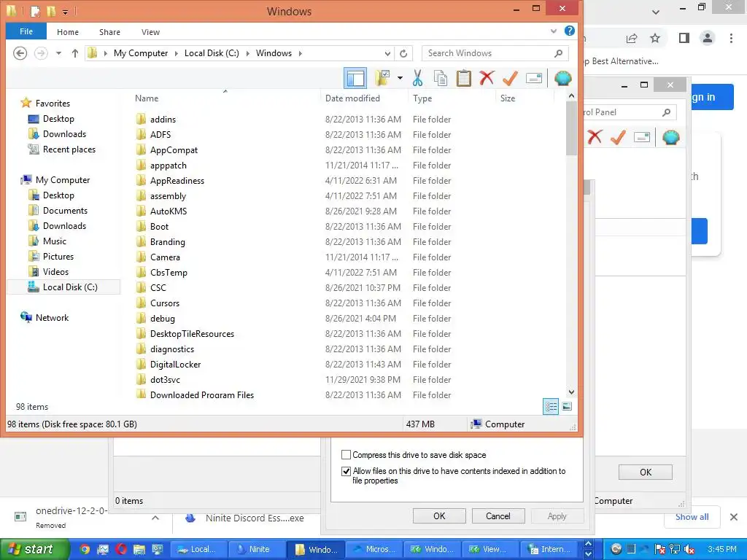Open the address bar history dropdown
This screenshot has height=560, width=747.
388,53
